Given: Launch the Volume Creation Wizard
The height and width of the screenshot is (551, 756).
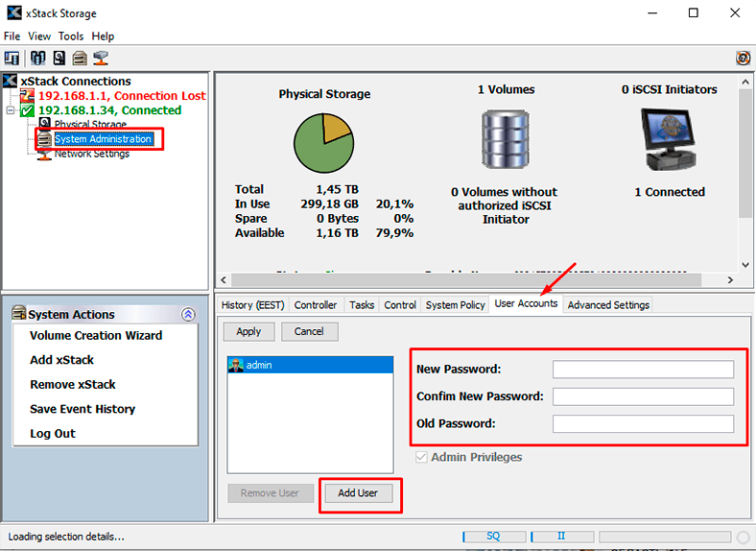Looking at the screenshot, I should 96,335.
